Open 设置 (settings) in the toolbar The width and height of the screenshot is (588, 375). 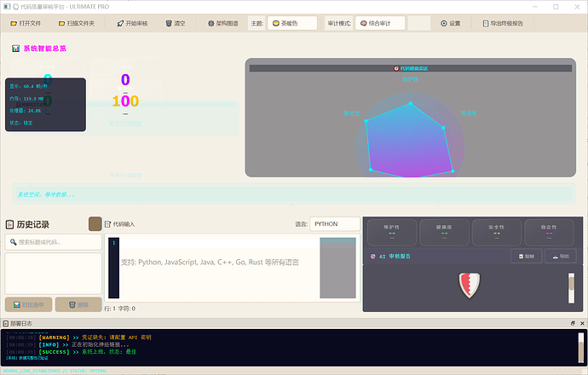click(451, 23)
